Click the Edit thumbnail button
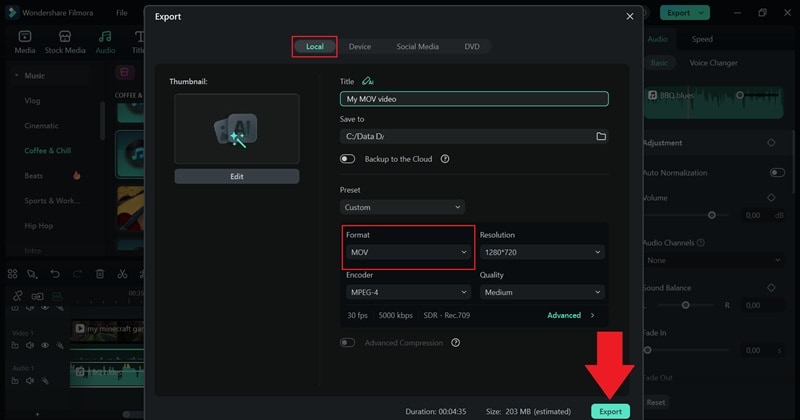Image resolution: width=800 pixels, height=420 pixels. click(237, 176)
